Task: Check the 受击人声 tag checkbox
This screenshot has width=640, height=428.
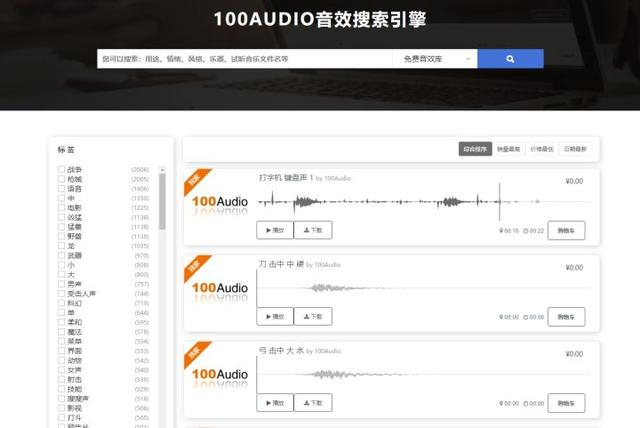Action: 61,293
